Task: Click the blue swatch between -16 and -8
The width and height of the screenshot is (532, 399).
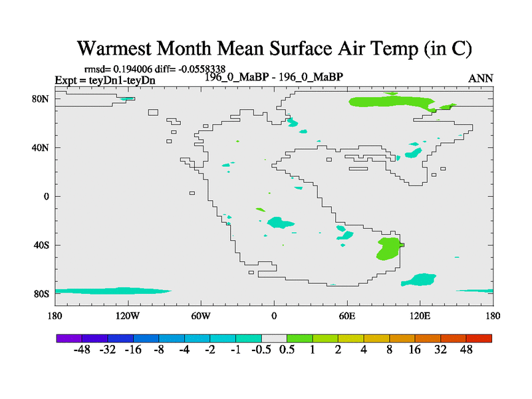Action: click(146, 338)
